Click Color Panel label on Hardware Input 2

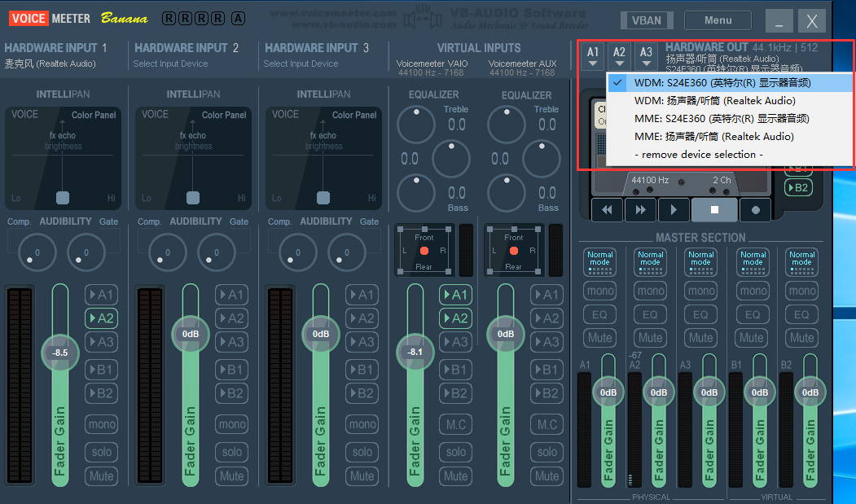pos(224,115)
